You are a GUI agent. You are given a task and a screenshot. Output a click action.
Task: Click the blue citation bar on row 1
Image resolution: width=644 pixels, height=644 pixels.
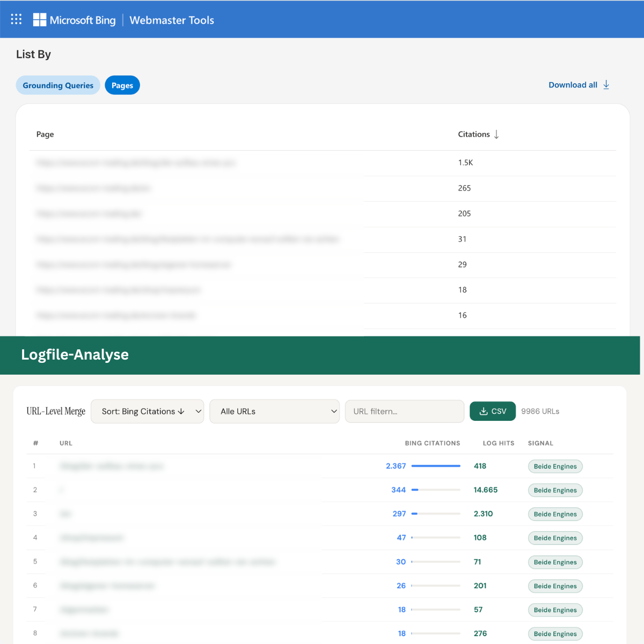(435, 466)
